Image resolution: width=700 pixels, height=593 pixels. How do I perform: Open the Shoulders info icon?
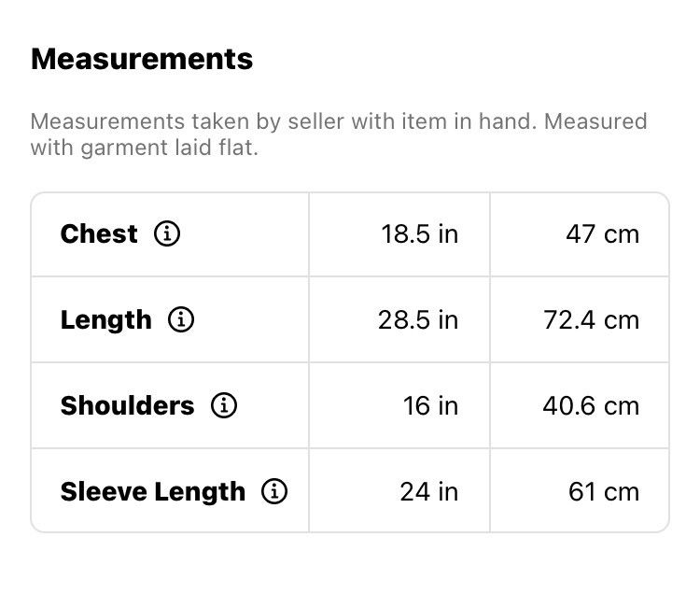tap(224, 405)
